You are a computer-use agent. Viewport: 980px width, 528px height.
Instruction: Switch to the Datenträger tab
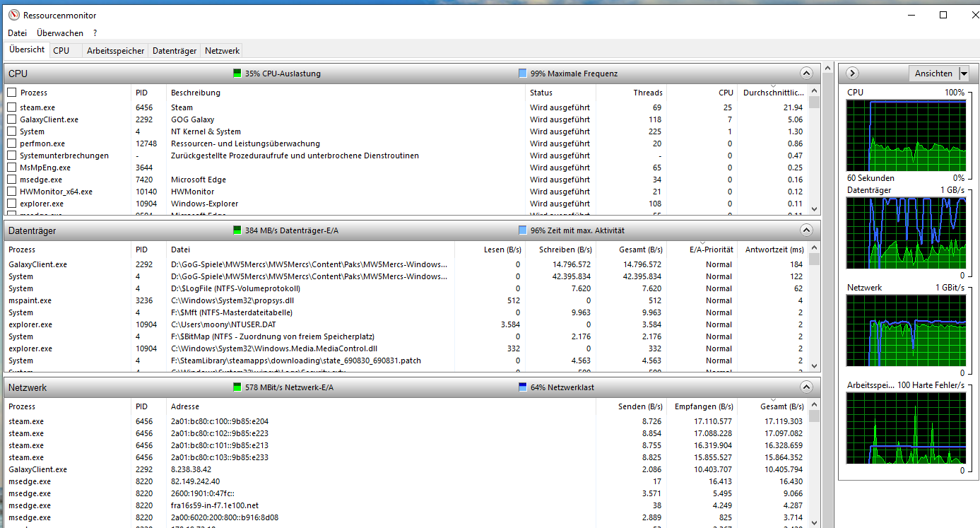175,51
